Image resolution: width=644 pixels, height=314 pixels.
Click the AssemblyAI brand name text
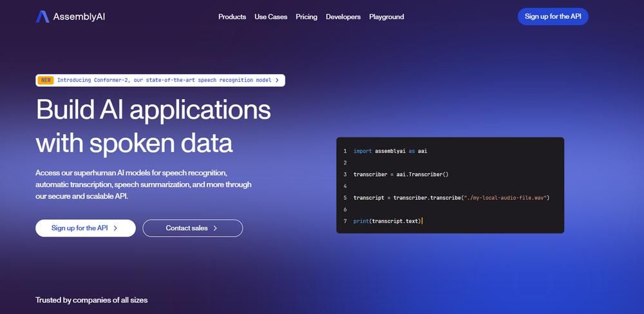(79, 17)
